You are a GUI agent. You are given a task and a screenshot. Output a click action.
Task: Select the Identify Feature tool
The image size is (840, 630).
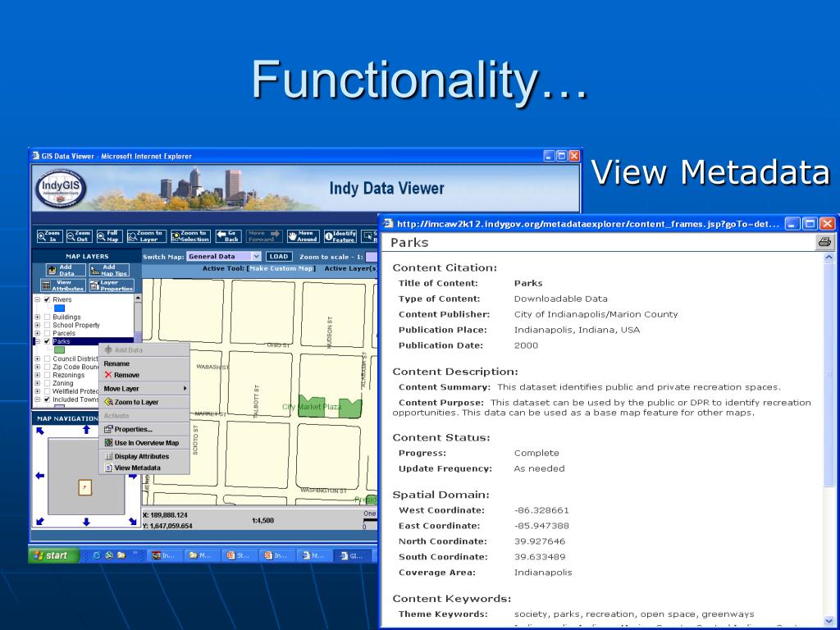[340, 236]
